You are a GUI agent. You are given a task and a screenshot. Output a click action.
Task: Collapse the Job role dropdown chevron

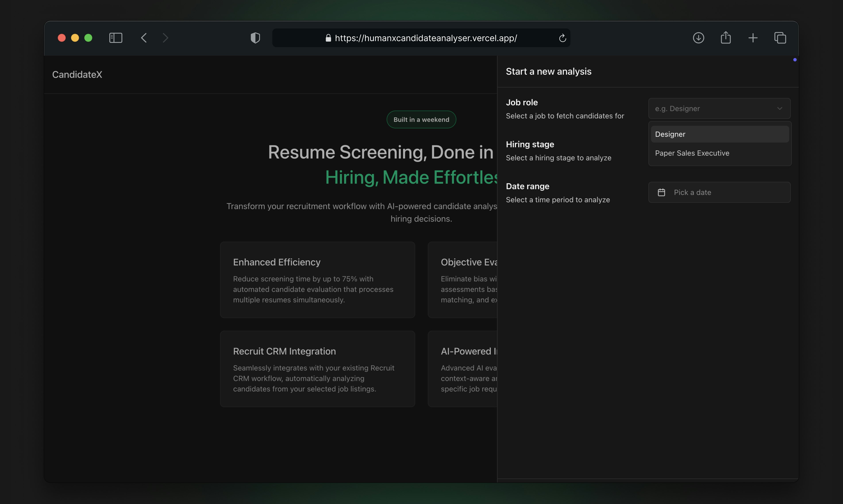779,109
